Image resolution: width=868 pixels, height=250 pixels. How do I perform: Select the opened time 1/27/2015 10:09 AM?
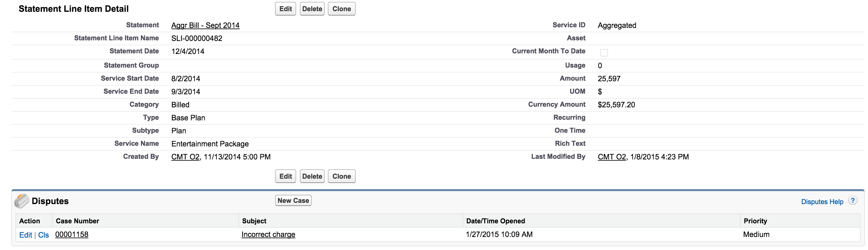(500, 234)
